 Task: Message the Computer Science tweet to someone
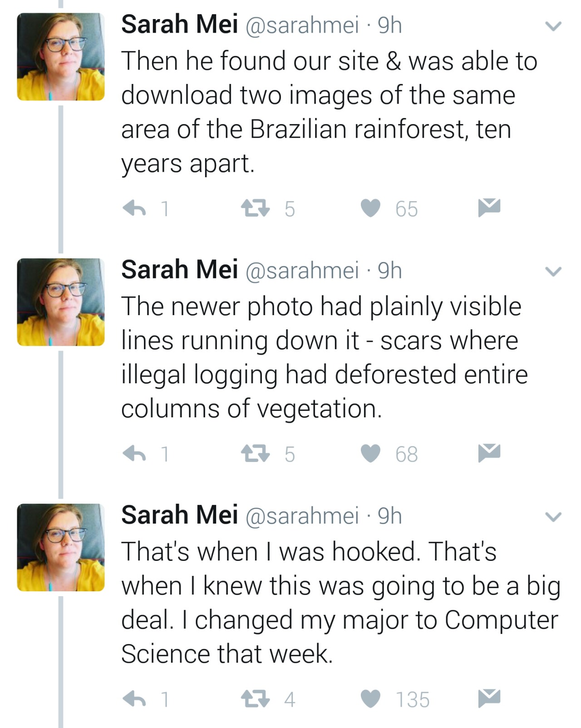489,698
